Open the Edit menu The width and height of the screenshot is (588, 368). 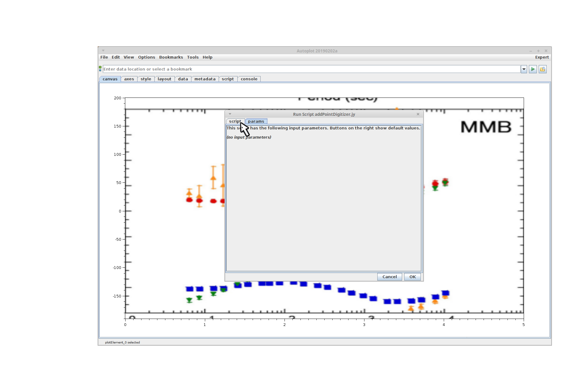(116, 57)
